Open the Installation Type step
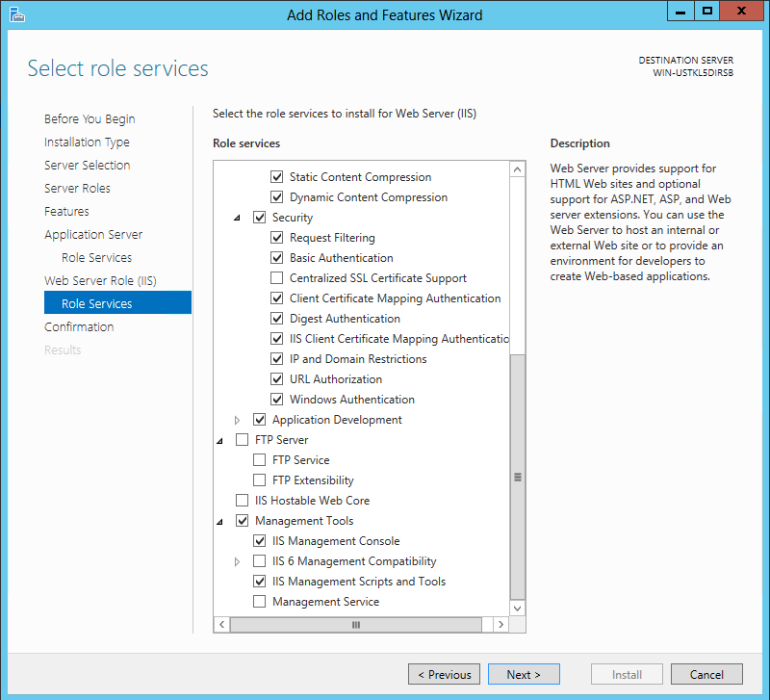Viewport: 770px width, 700px height. [x=87, y=142]
